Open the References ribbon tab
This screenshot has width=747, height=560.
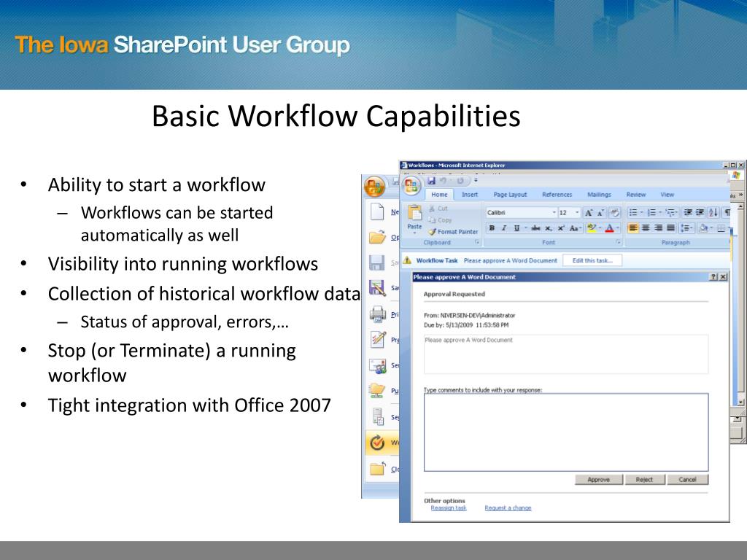click(x=557, y=195)
